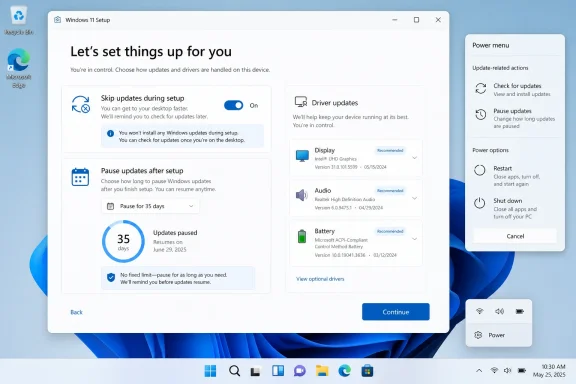This screenshot has width=576, height=384.
Task: Open Microsoft Edge desktop shortcut
Action: 18,68
